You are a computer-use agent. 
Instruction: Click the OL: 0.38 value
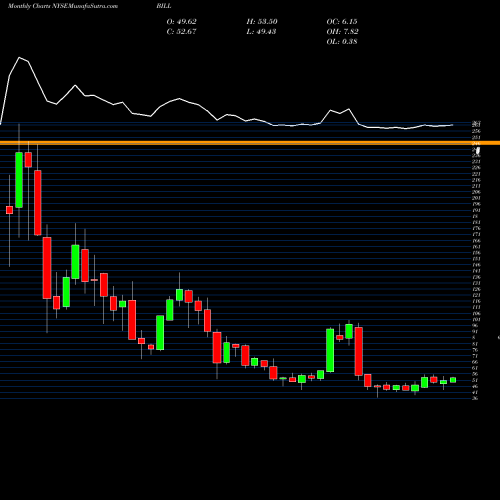pos(342,41)
